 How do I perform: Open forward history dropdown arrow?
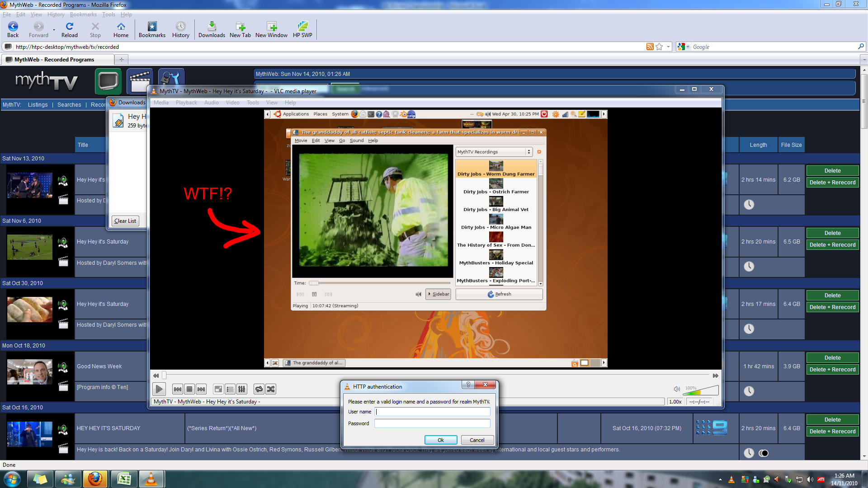(54, 30)
